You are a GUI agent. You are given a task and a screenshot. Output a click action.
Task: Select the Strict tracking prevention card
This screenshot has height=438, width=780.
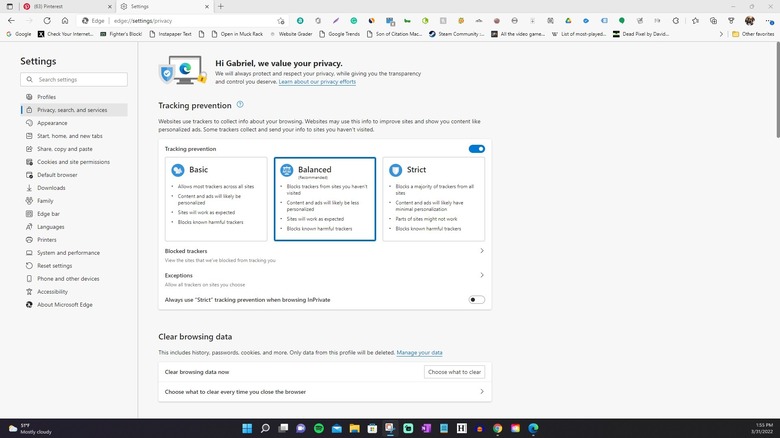[x=434, y=199]
